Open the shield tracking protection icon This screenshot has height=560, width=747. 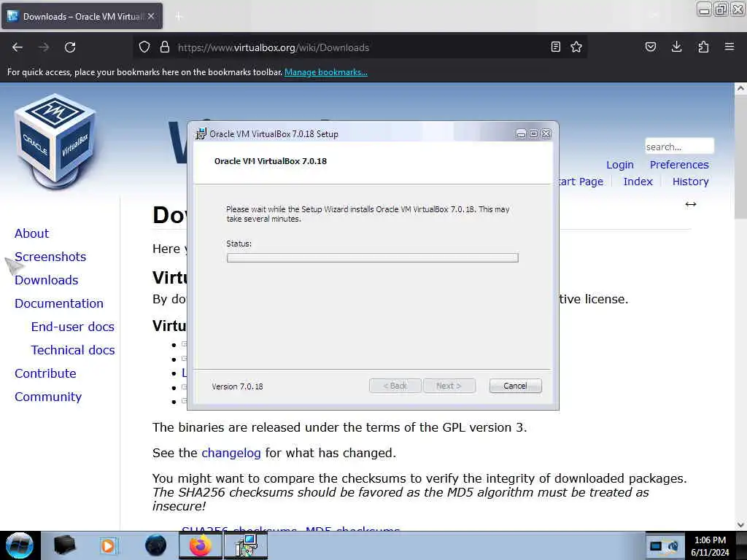pyautogui.click(x=144, y=47)
